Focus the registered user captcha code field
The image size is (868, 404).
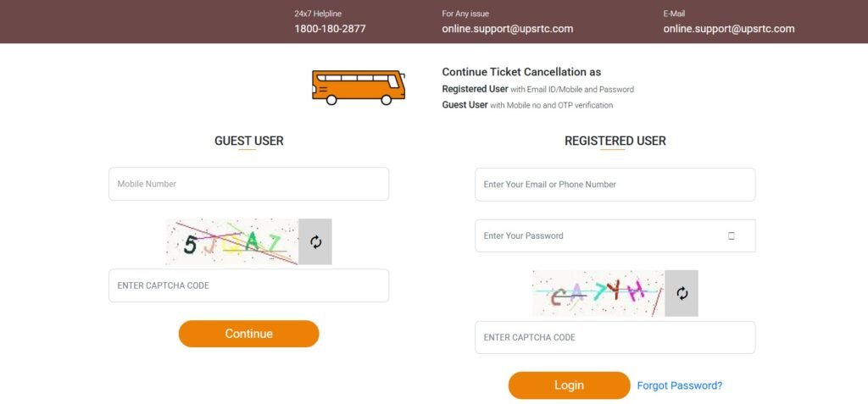point(615,337)
